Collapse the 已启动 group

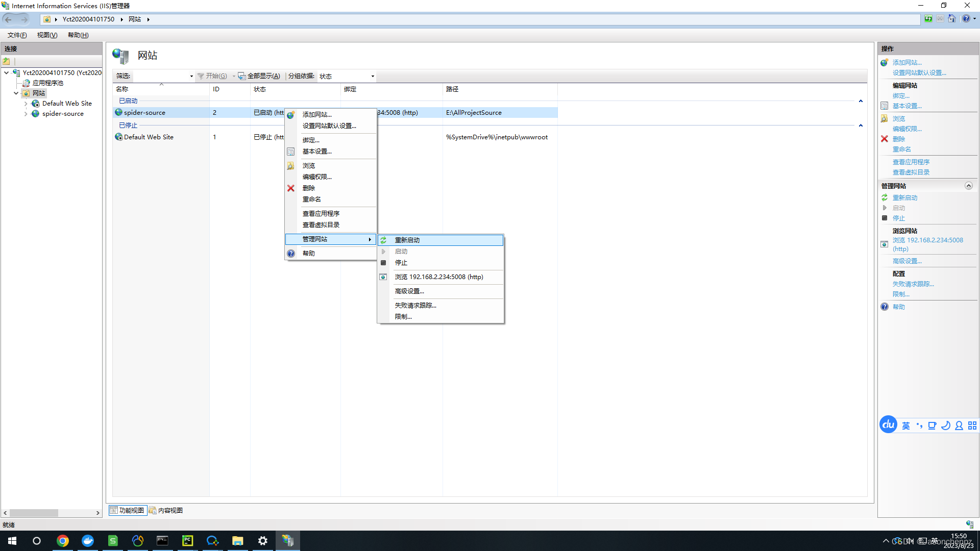(861, 101)
